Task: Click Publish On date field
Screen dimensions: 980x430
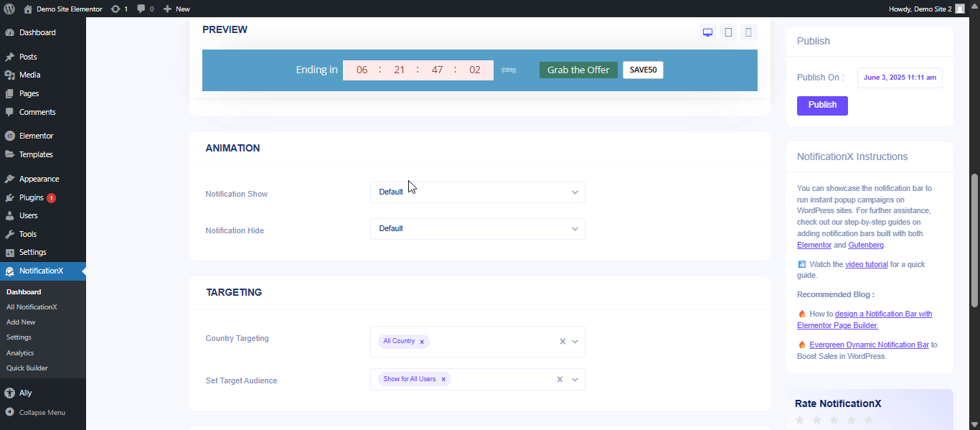Action: pos(900,78)
